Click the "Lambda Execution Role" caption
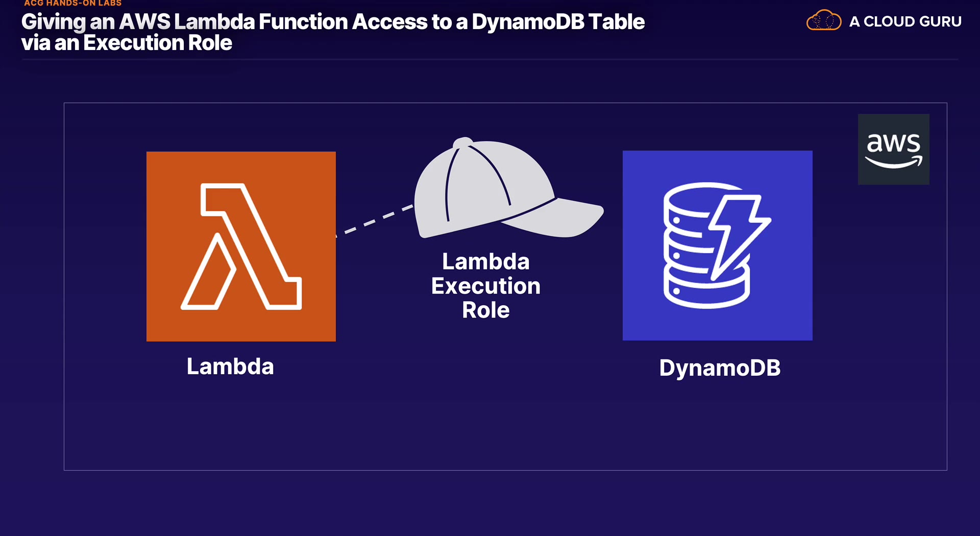 click(485, 285)
